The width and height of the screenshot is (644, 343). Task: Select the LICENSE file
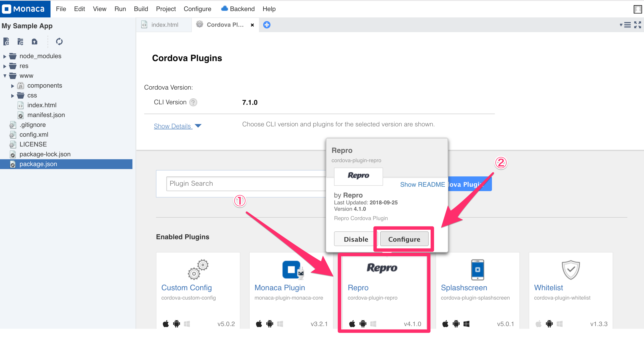(33, 144)
